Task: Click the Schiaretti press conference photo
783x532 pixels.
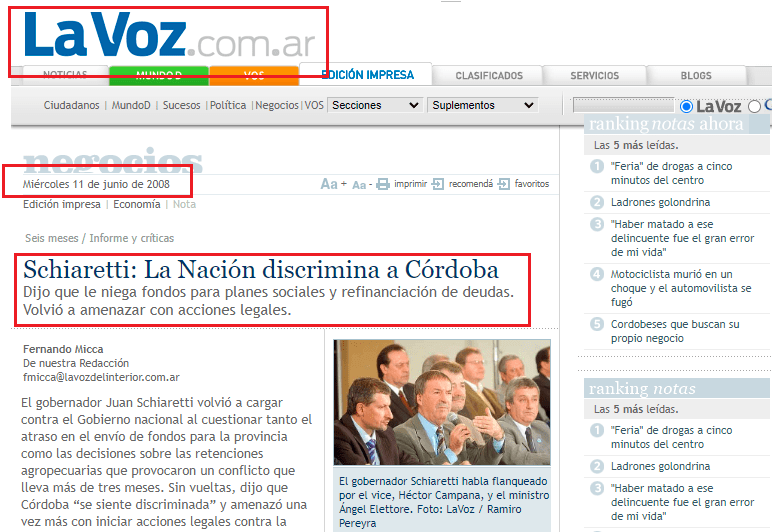Action: click(442, 402)
